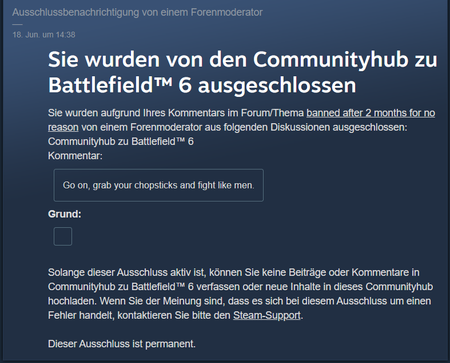Click the Ausschlussbenachrichtigung notification title

[x=137, y=13]
